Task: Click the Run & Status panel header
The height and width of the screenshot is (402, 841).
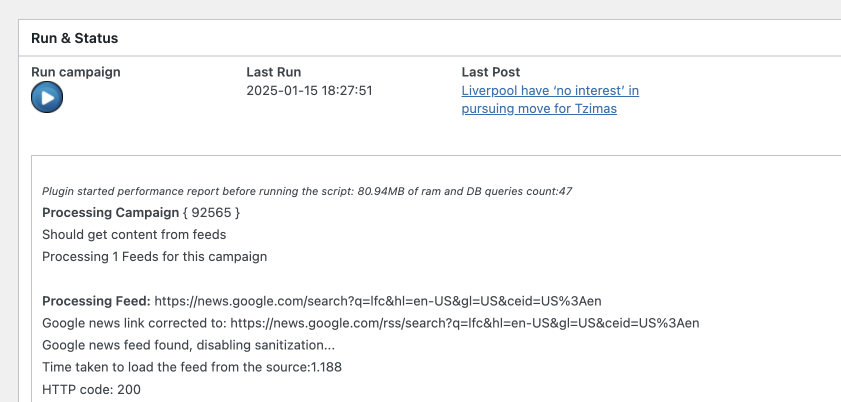Action: [75, 38]
